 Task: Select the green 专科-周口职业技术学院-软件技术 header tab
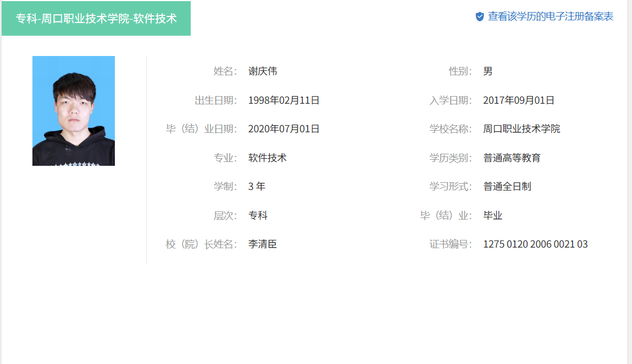(x=96, y=19)
